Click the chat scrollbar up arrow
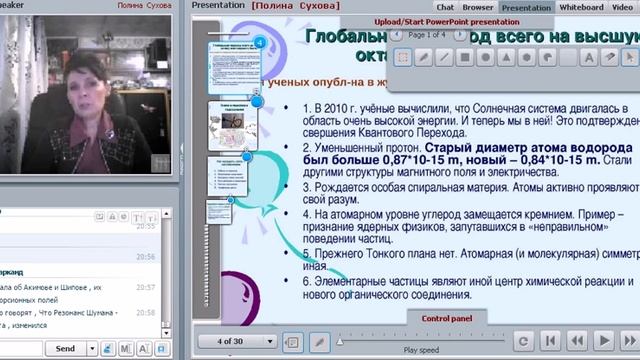640x360 pixels. point(166,213)
